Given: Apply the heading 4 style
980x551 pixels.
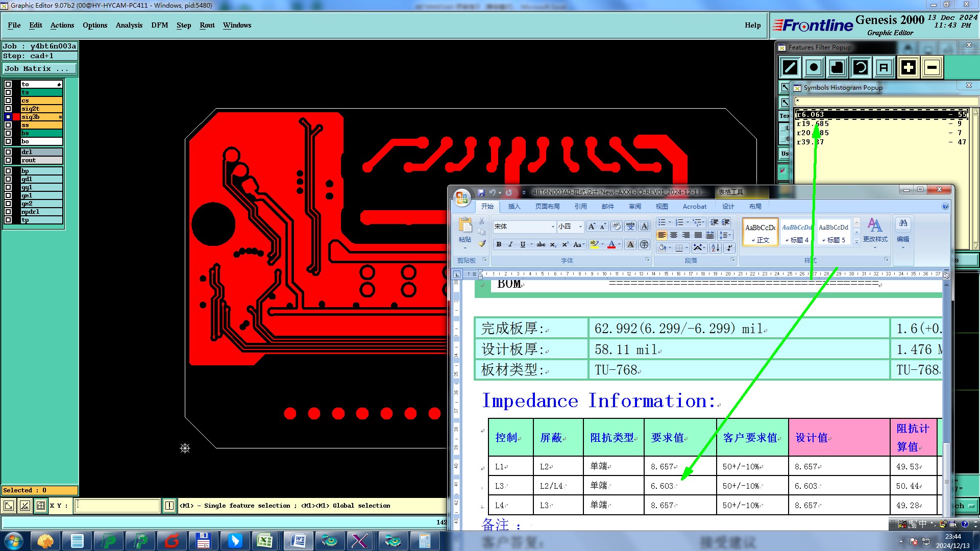Looking at the screenshot, I should [797, 232].
